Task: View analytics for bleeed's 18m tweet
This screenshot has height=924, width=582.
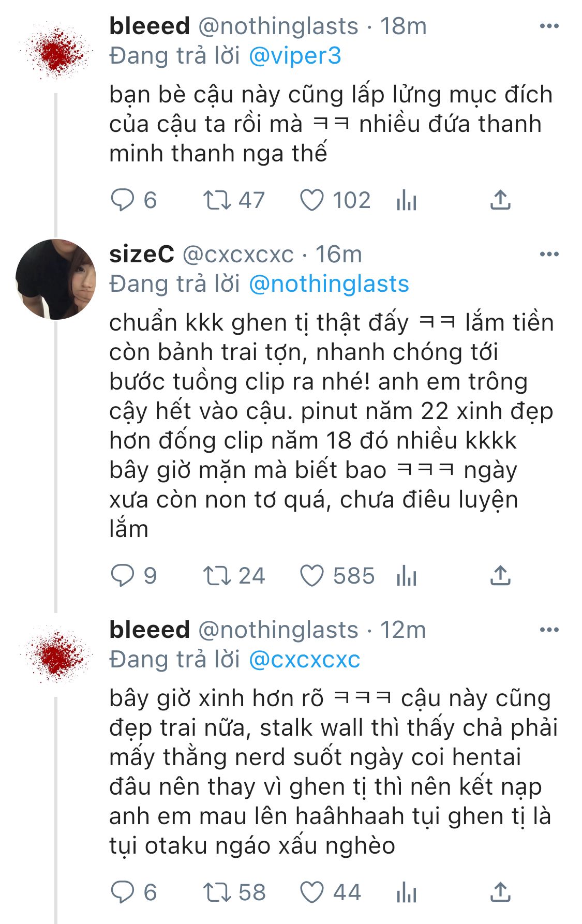Action: (x=407, y=200)
